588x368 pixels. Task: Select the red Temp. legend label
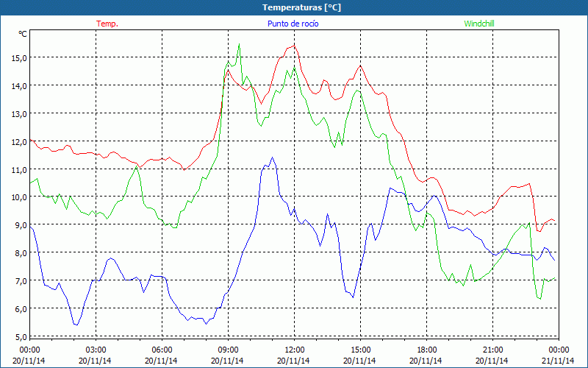[107, 24]
